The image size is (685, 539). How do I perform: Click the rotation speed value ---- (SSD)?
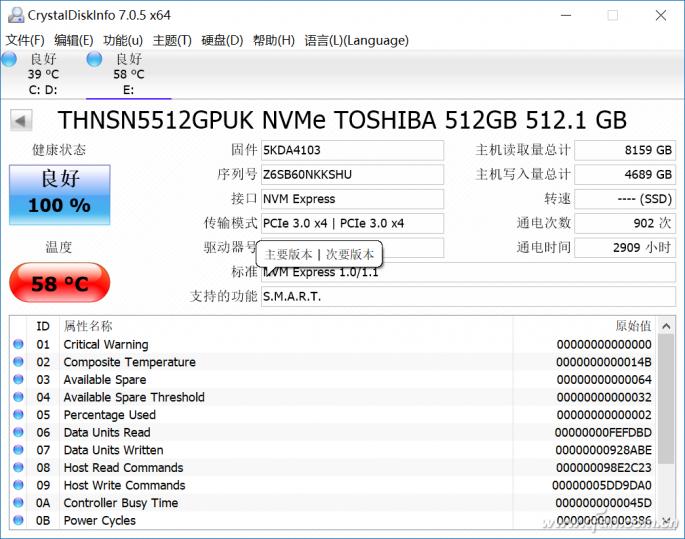tap(625, 199)
